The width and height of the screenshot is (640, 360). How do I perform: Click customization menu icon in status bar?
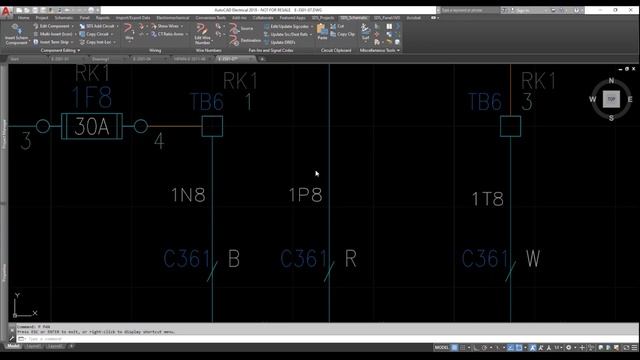pos(634,348)
